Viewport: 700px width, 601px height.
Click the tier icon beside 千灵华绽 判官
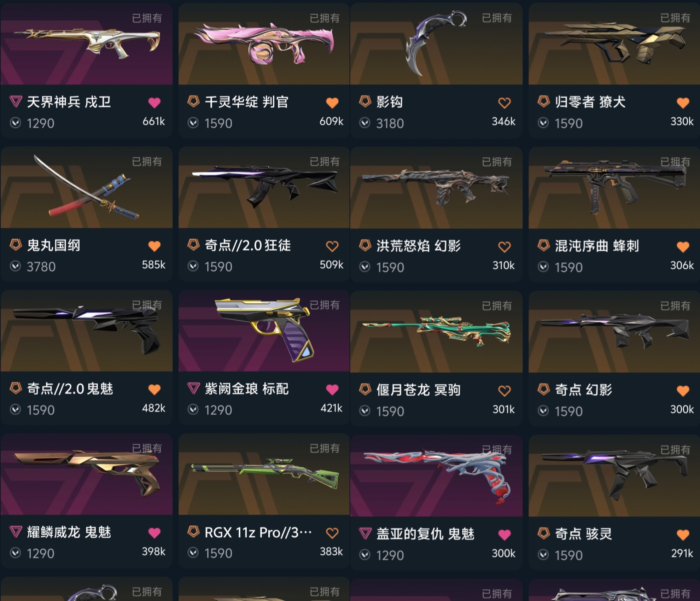[193, 101]
